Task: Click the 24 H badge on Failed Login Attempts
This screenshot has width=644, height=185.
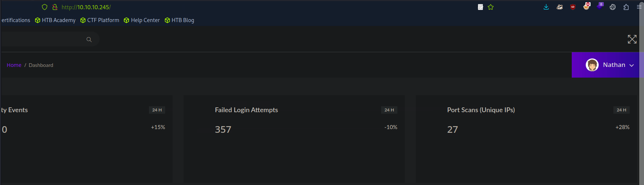Action: pyautogui.click(x=389, y=110)
